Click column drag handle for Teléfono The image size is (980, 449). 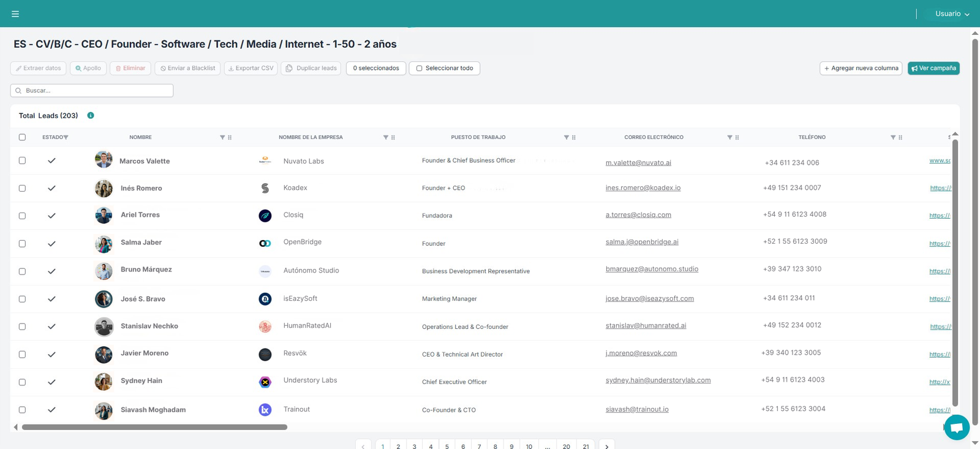tap(900, 137)
